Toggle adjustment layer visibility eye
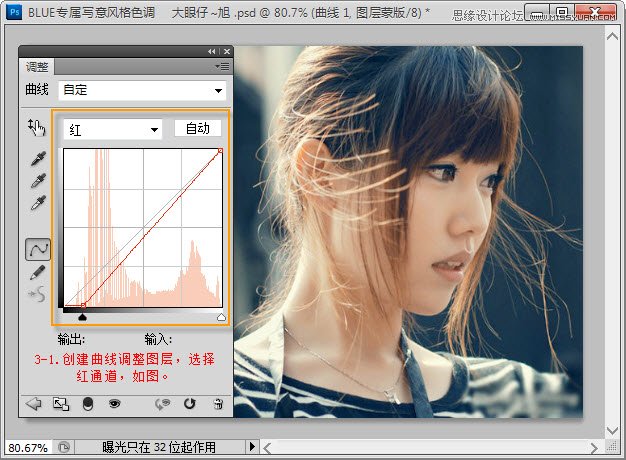Image resolution: width=626 pixels, height=460 pixels. click(114, 404)
